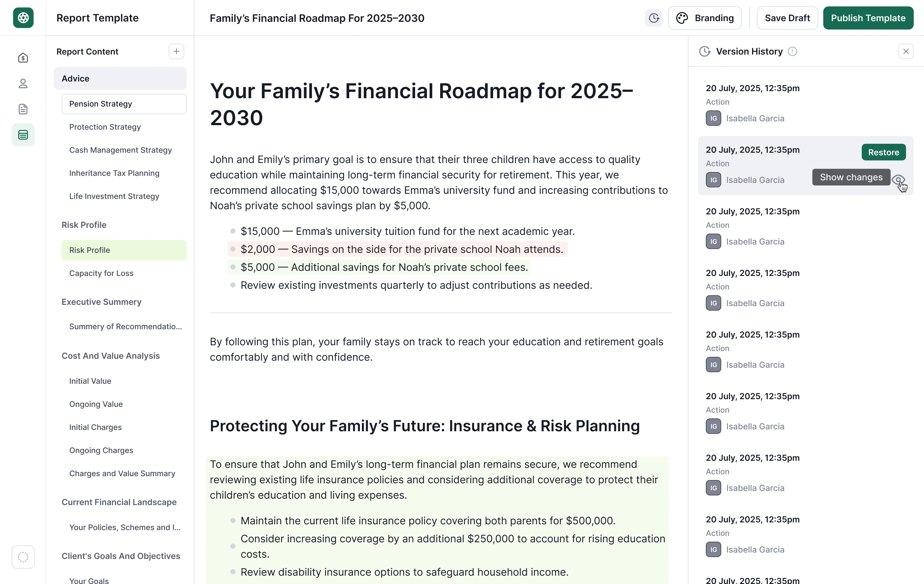
Task: Click the loading circle icon at sidebar bottom
Action: click(23, 557)
